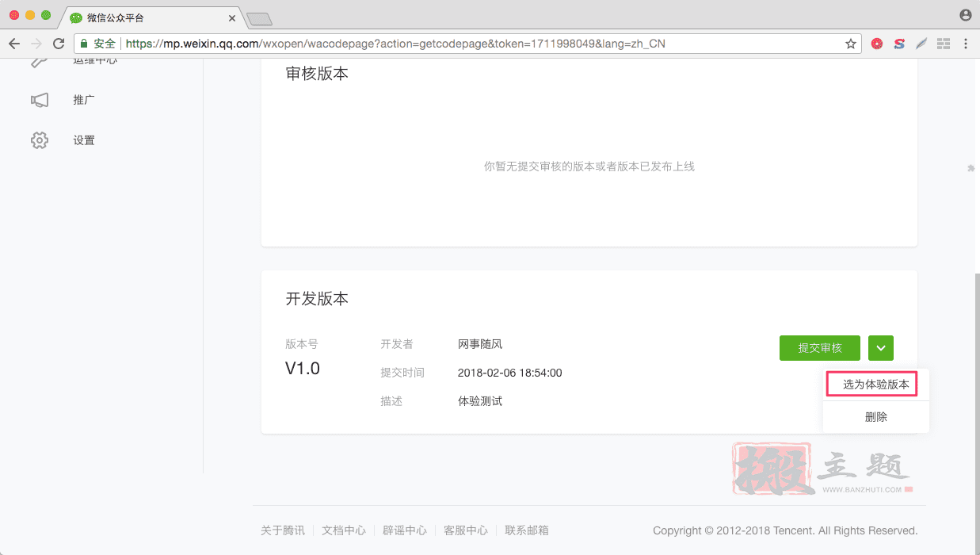Click the megaphone 推广 sidebar icon
980x555 pixels.
point(40,100)
